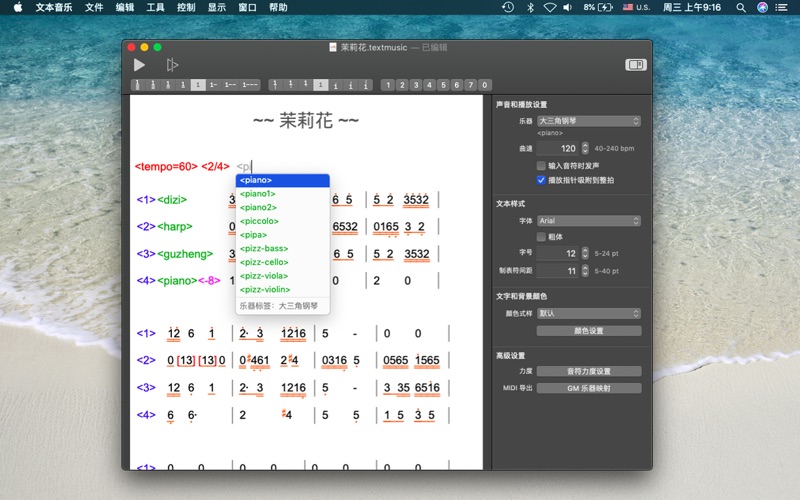Screen dimensions: 800x500
Task: Open the 乐器 instrument dropdown
Action: click(588, 121)
